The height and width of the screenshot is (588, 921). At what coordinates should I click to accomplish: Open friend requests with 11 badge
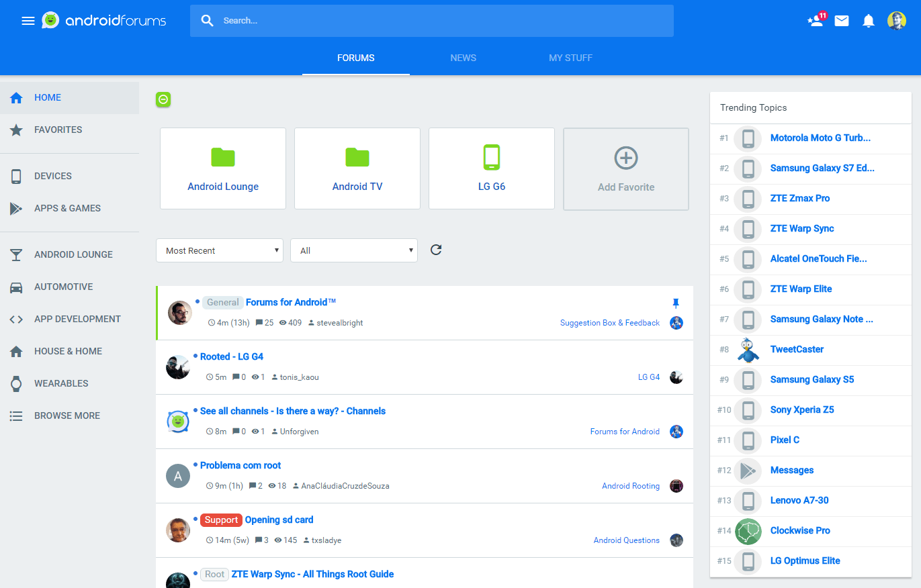[816, 20]
